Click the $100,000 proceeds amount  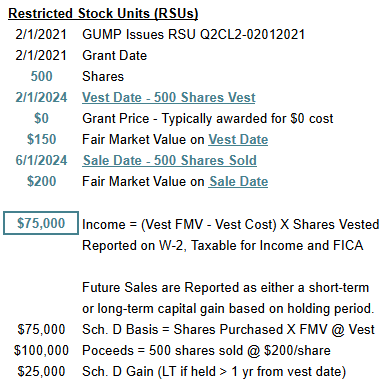41,350
